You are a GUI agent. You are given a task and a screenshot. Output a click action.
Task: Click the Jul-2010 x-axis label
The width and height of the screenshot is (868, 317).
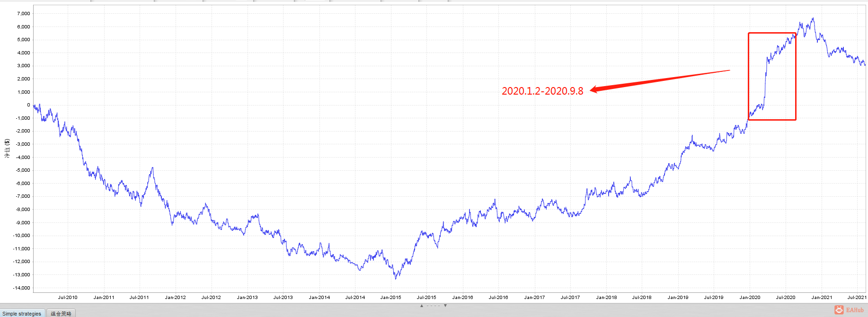tap(68, 298)
